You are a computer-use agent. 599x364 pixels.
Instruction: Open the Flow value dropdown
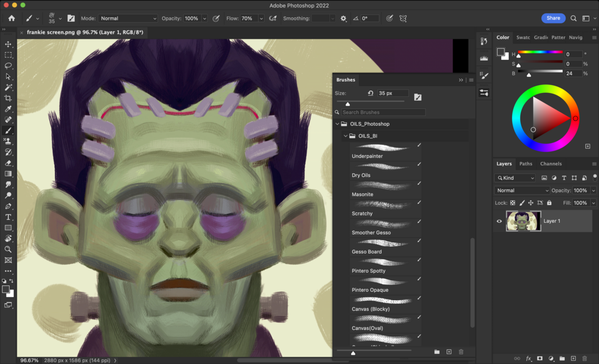(261, 18)
